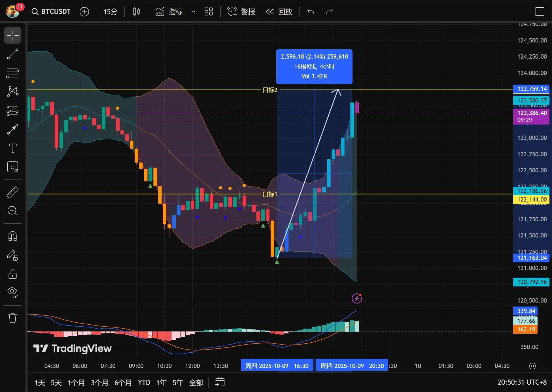Open the emoji sticker tool
The width and height of the screenshot is (552, 392).
[12, 167]
